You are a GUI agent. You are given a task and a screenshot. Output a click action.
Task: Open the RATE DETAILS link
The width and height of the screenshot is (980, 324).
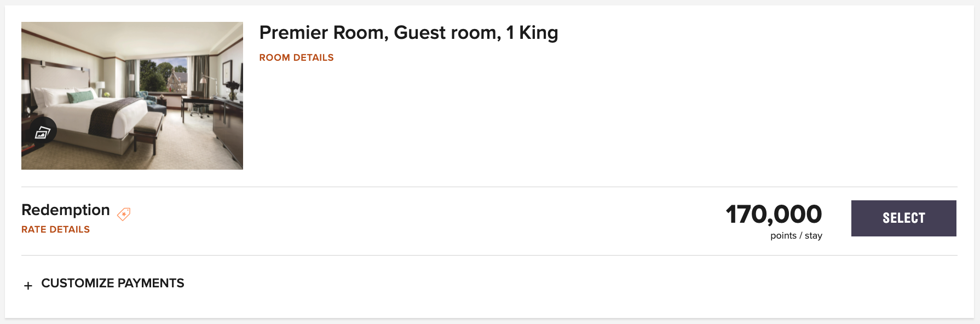pos(55,229)
